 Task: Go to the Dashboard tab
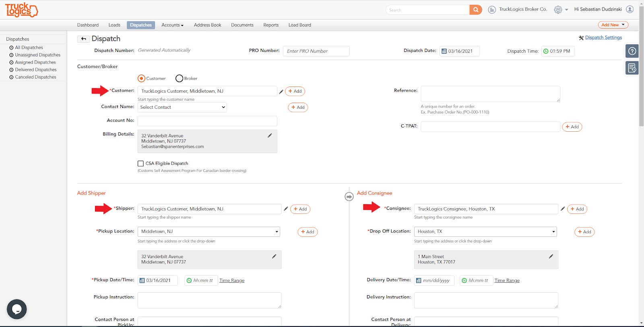coord(88,25)
